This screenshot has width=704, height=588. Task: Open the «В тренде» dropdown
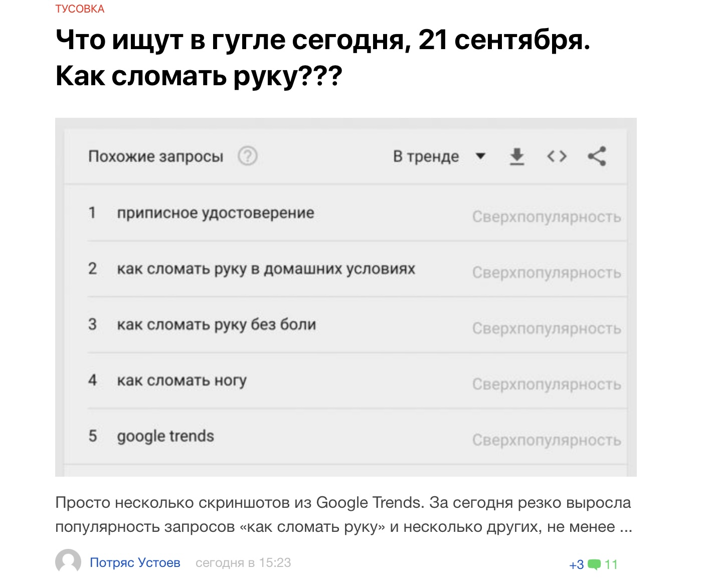tap(439, 156)
